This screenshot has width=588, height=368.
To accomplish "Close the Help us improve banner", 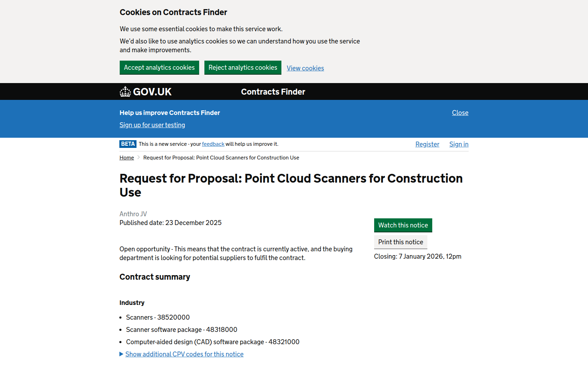I will click(x=460, y=113).
